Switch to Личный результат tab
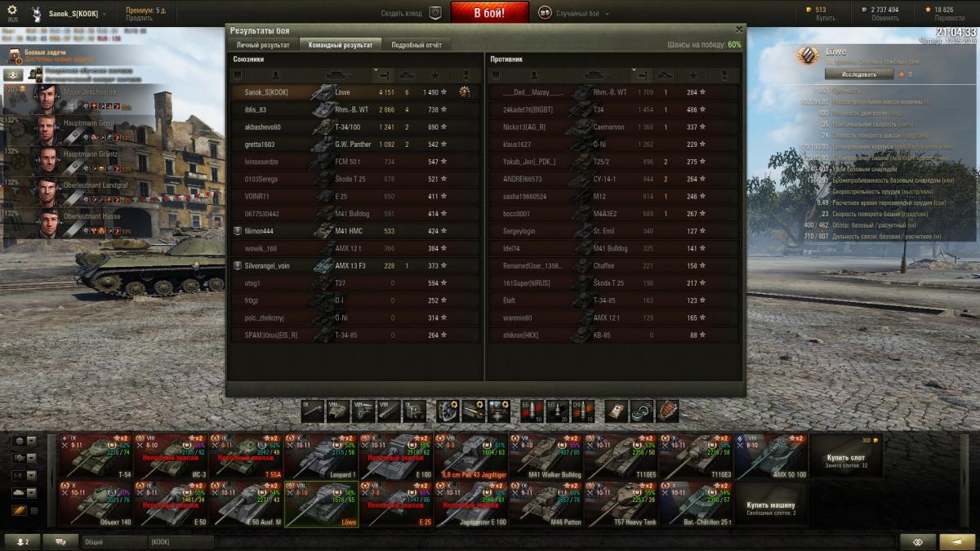The image size is (980, 551). pos(263,45)
